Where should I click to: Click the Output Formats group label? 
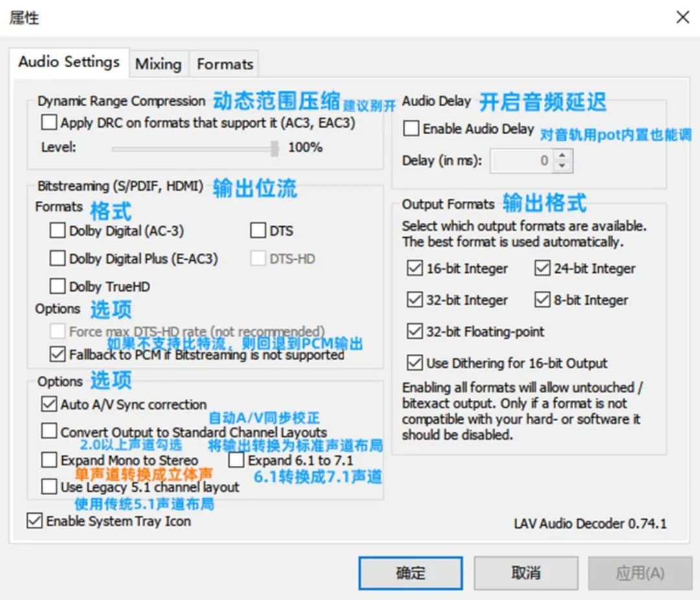[449, 204]
